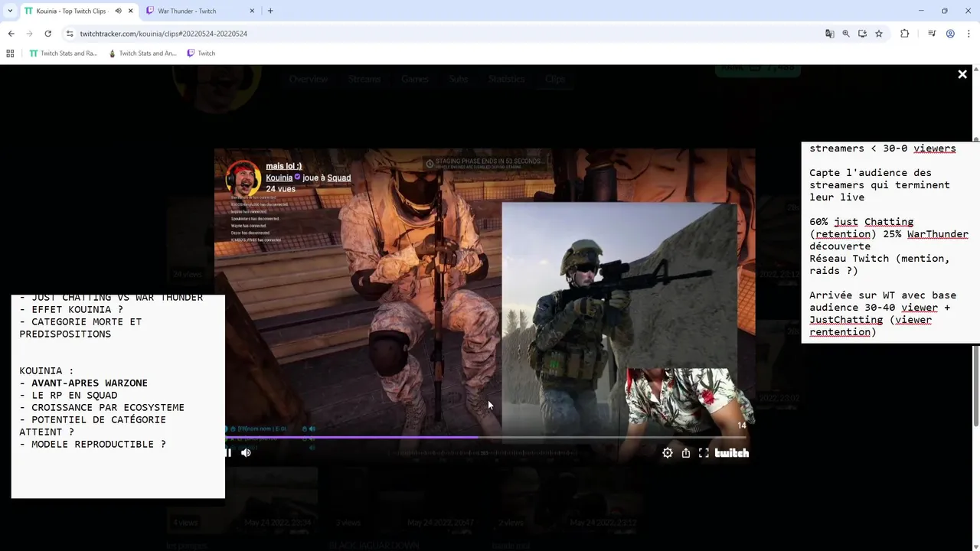Open the Chrome three-dot menu
Viewport: 980px width, 551px height.
pyautogui.click(x=969, y=34)
